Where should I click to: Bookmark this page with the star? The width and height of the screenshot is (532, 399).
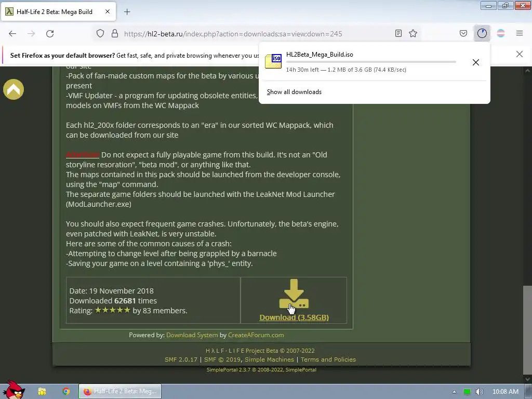click(413, 33)
